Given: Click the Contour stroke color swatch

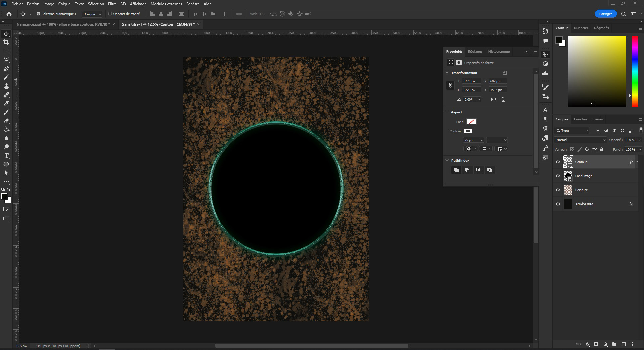Looking at the screenshot, I should [x=468, y=131].
